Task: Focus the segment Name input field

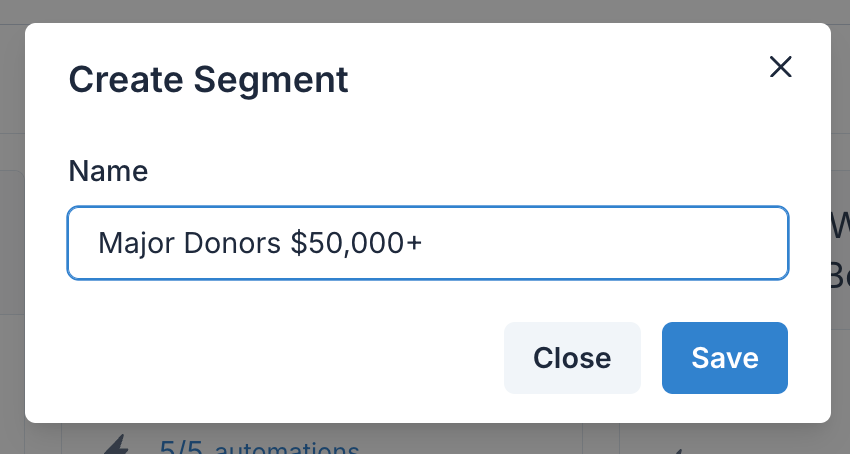Action: click(x=428, y=243)
